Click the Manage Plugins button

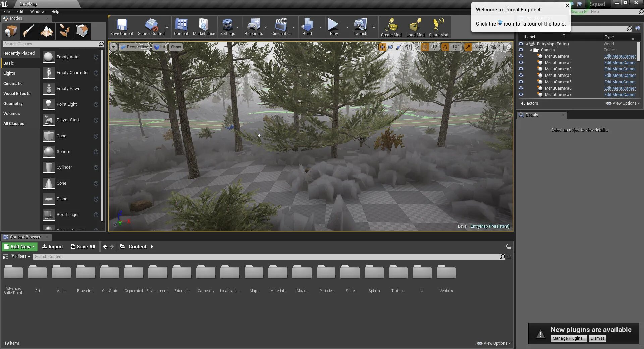click(569, 338)
